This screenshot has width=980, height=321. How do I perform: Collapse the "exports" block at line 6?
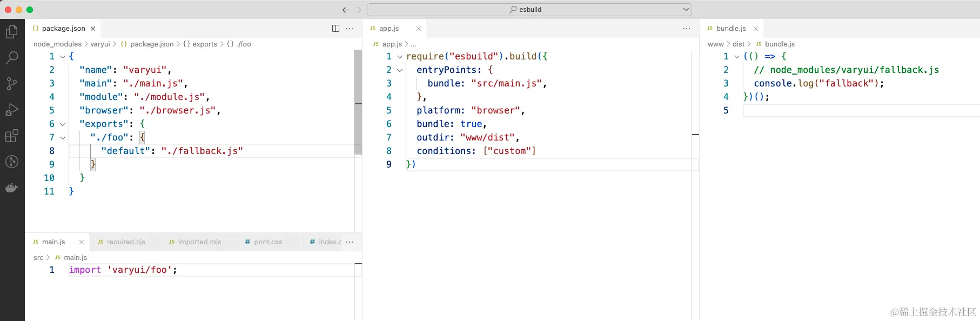pyautogui.click(x=63, y=124)
